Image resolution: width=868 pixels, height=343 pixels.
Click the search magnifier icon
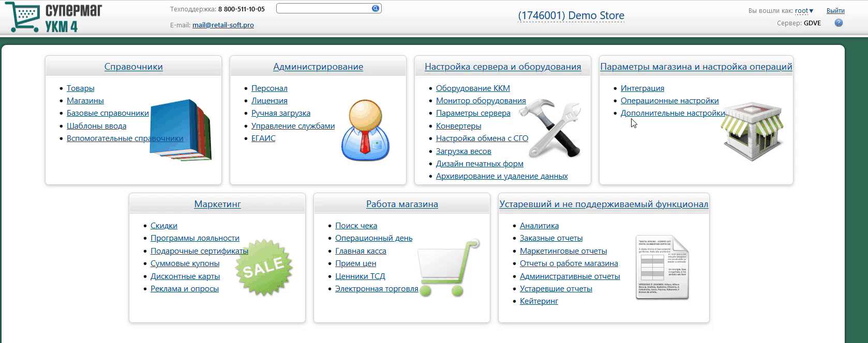pos(376,8)
